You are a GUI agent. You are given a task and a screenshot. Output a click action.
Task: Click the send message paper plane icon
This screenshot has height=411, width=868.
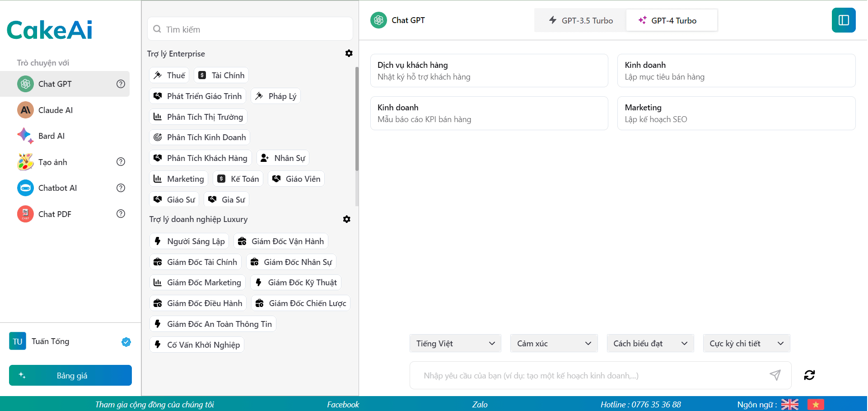[x=775, y=375]
